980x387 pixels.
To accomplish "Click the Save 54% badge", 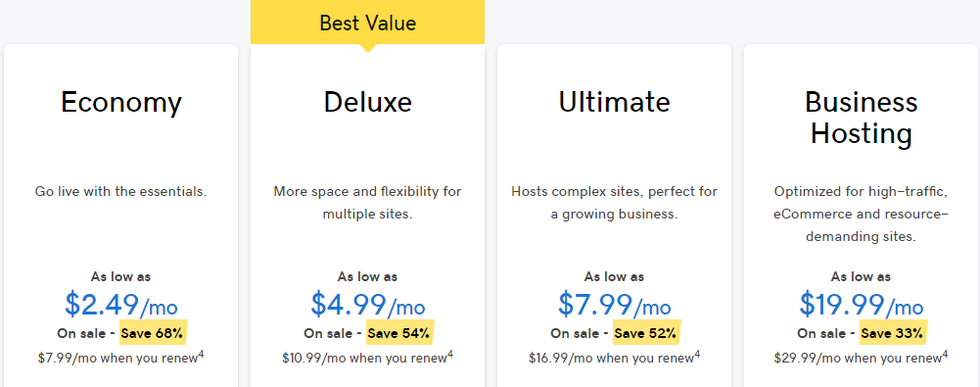I will (400, 333).
